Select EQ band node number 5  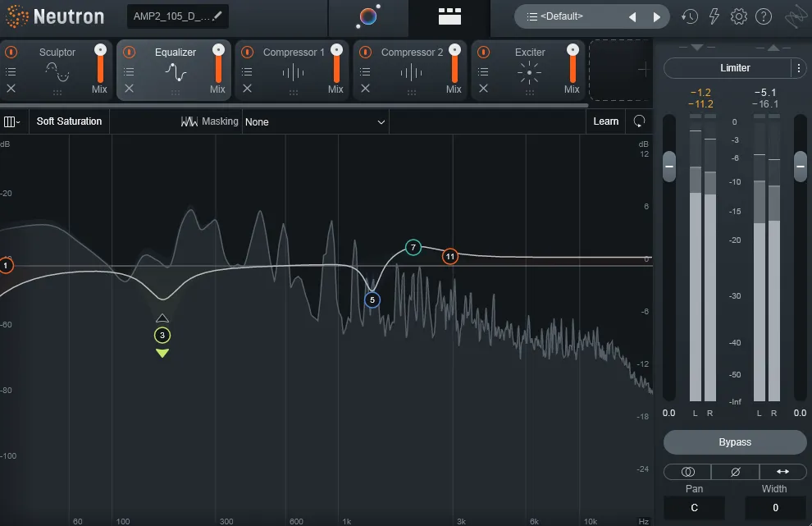coord(372,300)
